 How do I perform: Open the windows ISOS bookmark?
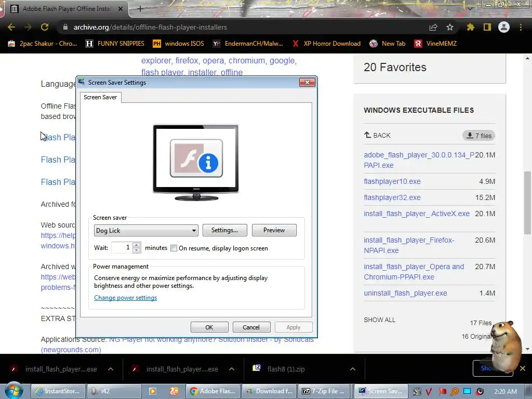tap(179, 44)
